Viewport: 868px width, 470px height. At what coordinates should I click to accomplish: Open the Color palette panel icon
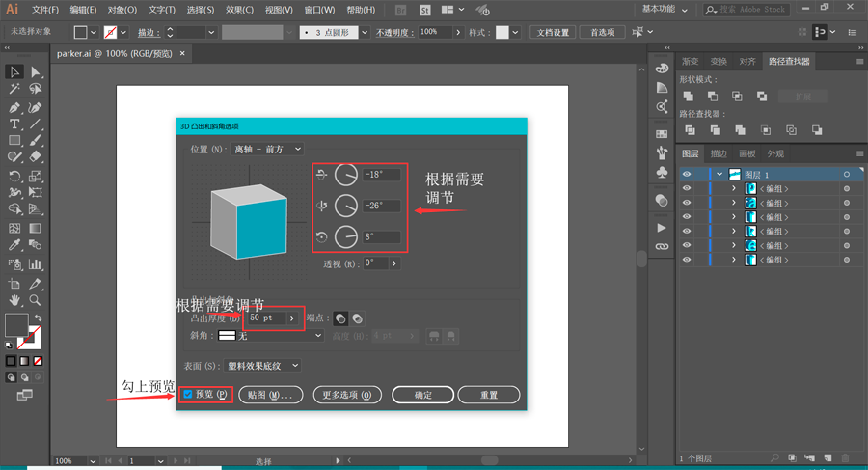coord(662,69)
